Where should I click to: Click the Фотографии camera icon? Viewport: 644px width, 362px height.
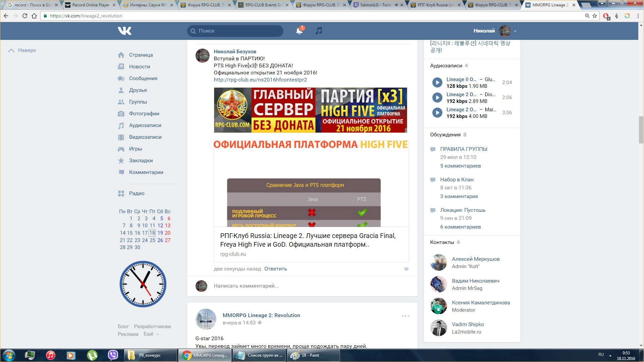[121, 114]
